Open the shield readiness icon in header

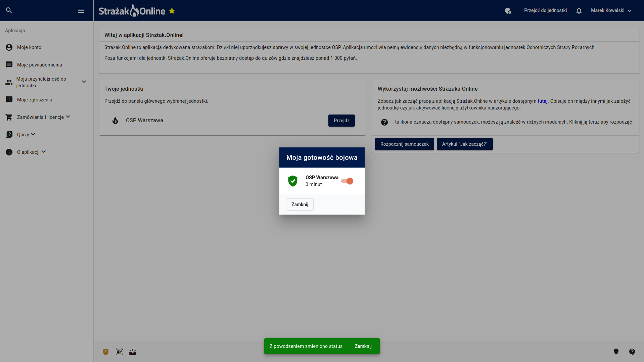pyautogui.click(x=508, y=11)
